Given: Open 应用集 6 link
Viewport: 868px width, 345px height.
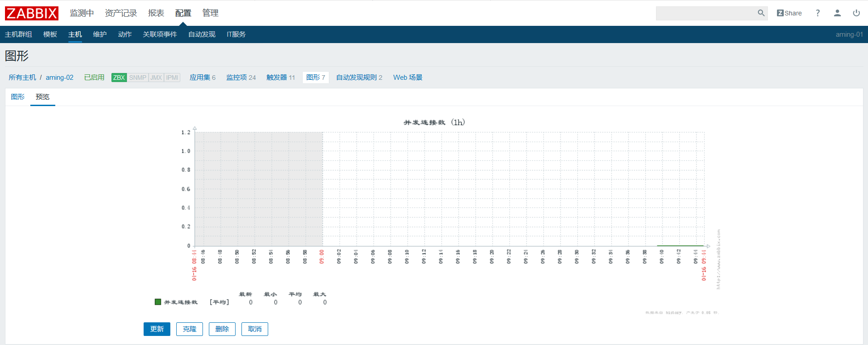Looking at the screenshot, I should 203,78.
